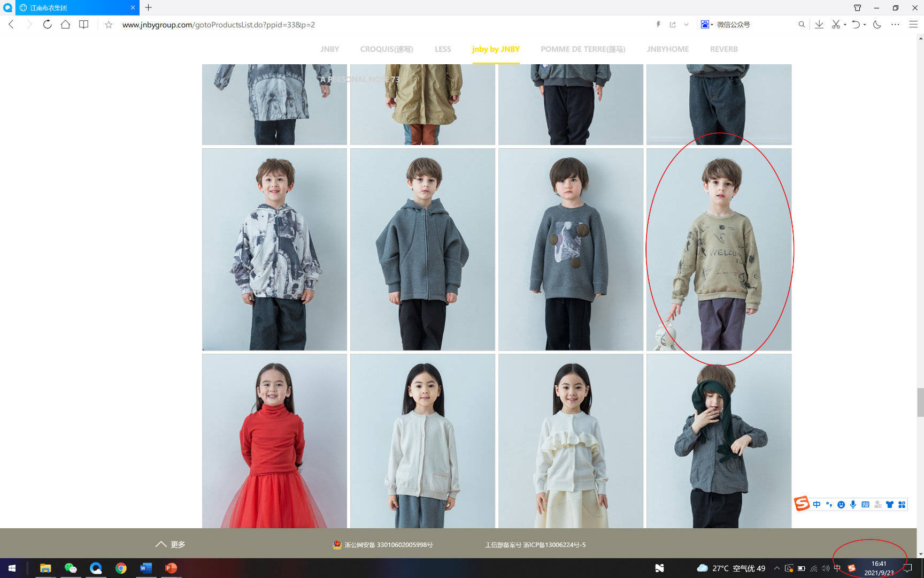The height and width of the screenshot is (578, 924).
Task: Open the Sogou emoji panel
Action: click(841, 504)
